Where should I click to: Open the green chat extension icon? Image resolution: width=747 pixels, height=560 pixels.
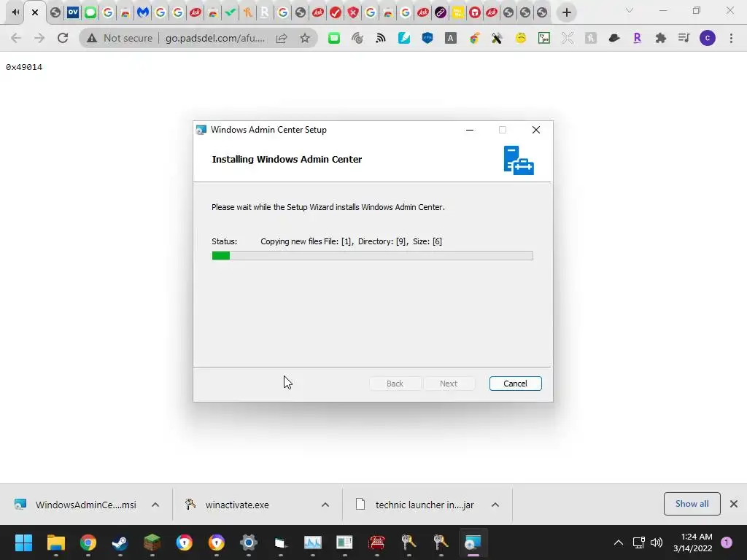click(334, 38)
